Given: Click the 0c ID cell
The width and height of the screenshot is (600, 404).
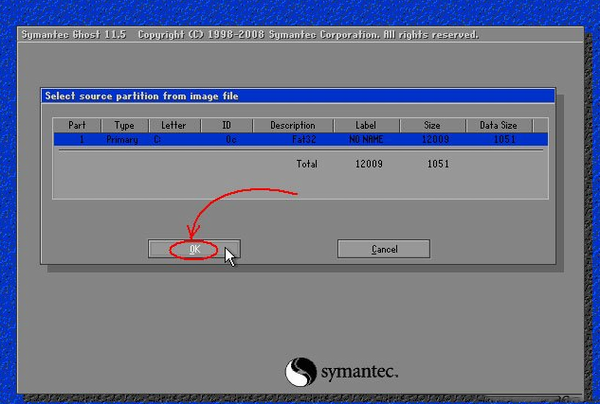Looking at the screenshot, I should click(x=231, y=140).
